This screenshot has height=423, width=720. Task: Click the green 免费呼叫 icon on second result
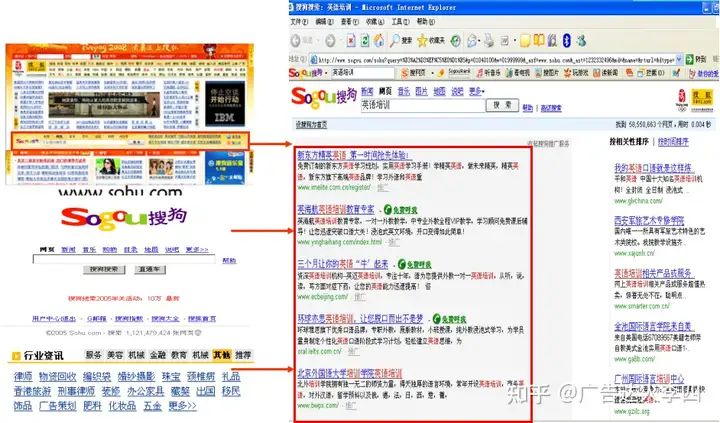pos(401,210)
